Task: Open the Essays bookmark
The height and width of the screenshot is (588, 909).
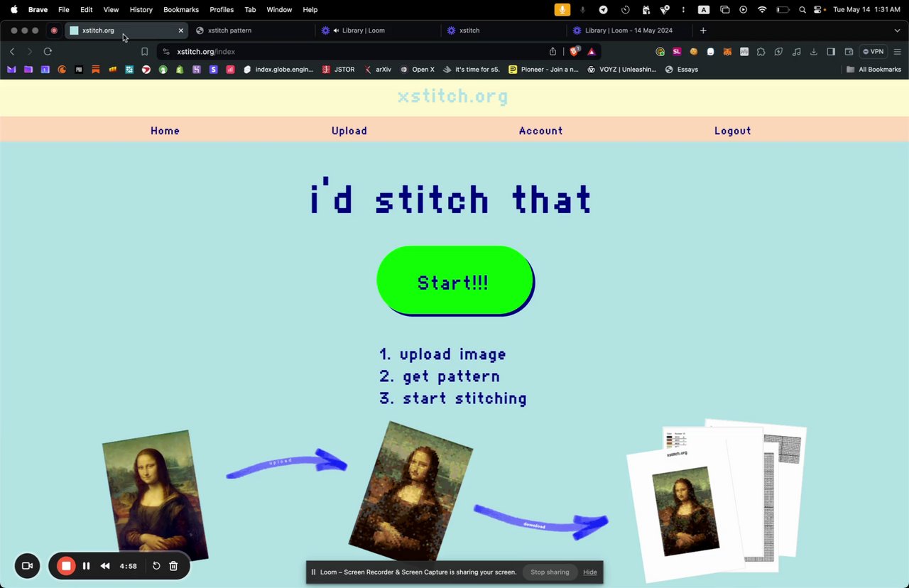Action: click(681, 70)
